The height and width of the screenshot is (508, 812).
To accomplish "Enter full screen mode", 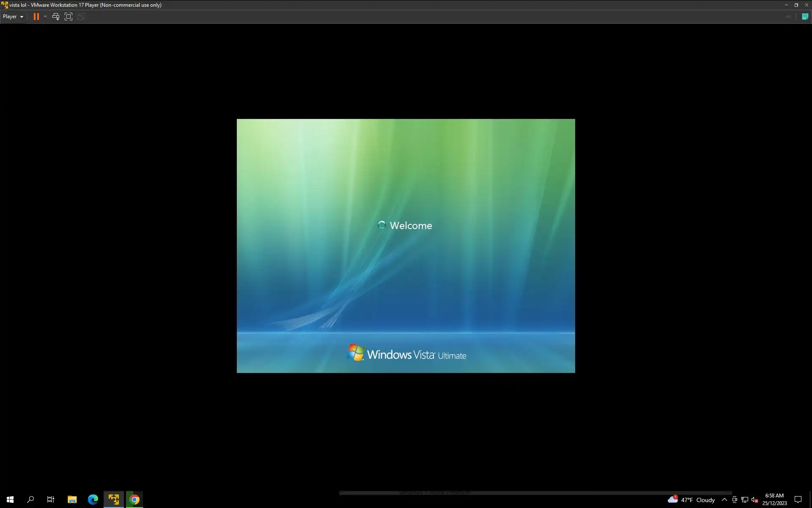I will 69,17.
